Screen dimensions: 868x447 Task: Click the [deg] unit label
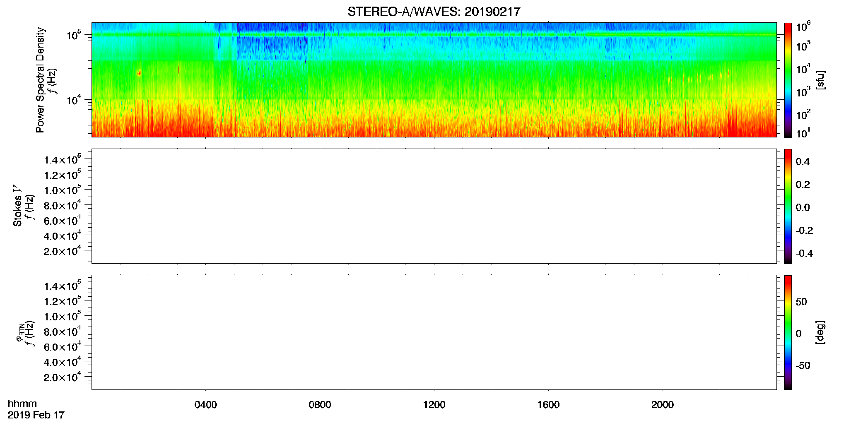[820, 332]
